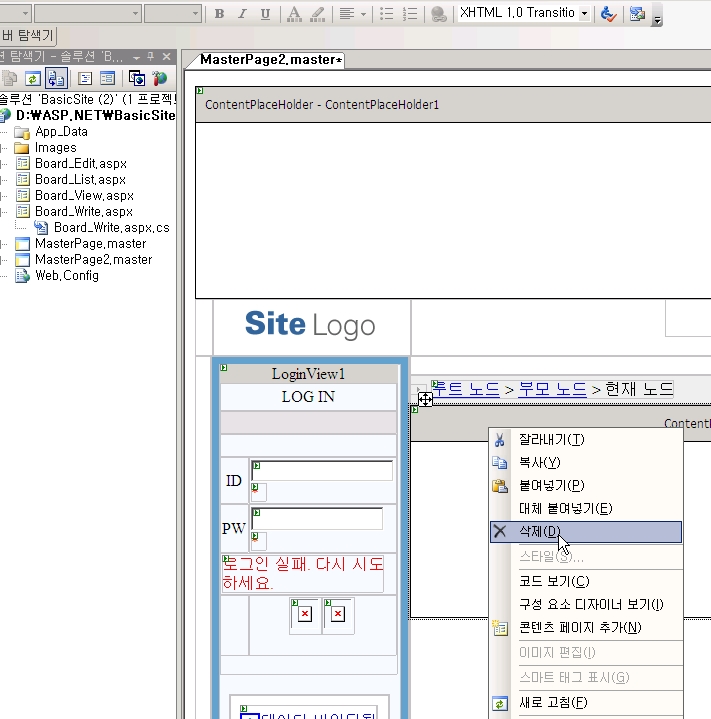This screenshot has width=711, height=719.
Task: Select MasterPage.master in Solution Explorer
Action: tap(90, 243)
